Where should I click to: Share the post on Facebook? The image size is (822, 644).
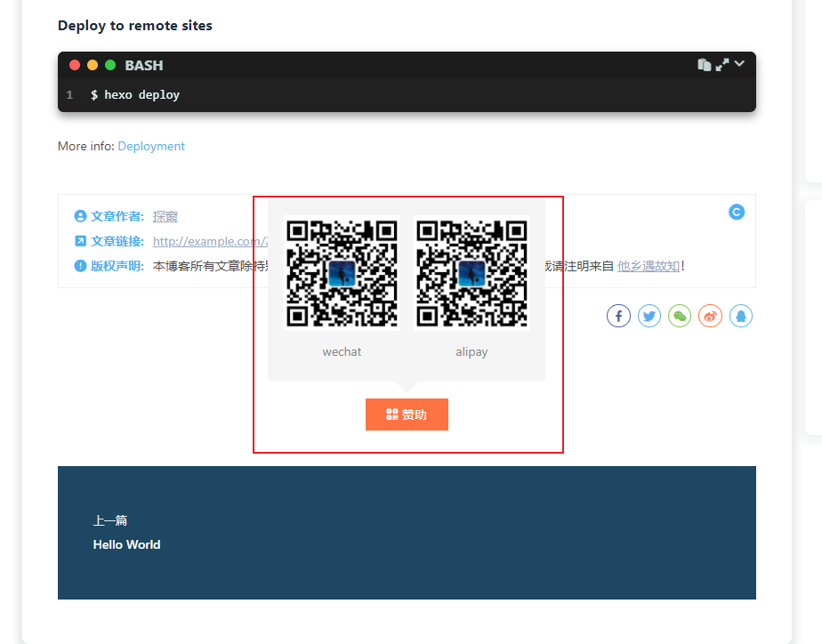pos(618,316)
